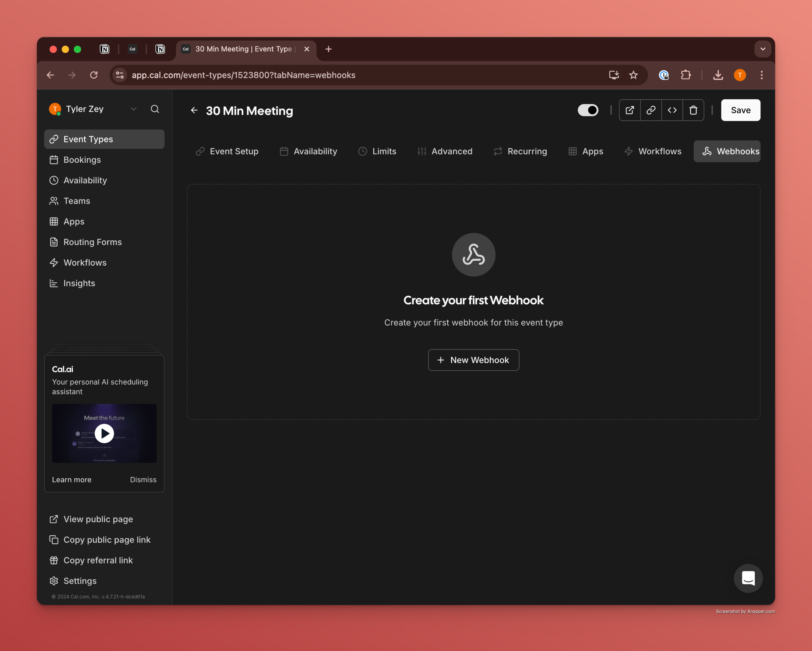Open event preview in new tab icon

click(629, 110)
